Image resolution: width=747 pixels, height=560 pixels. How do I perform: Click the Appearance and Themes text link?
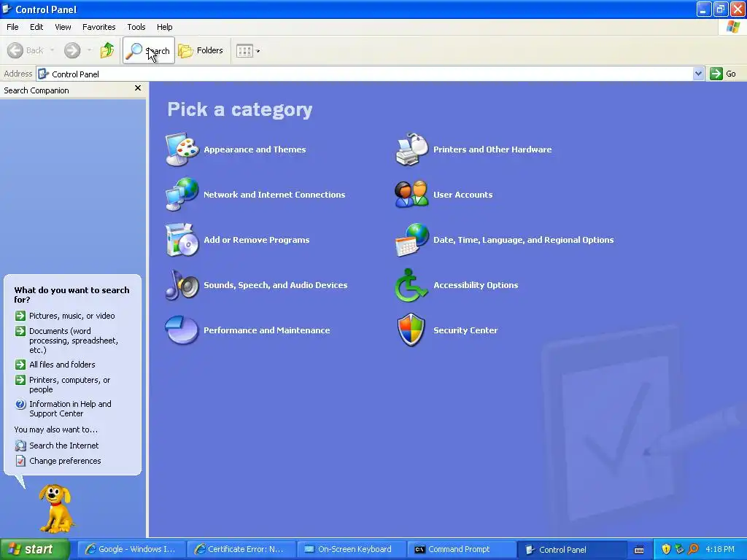(x=255, y=149)
